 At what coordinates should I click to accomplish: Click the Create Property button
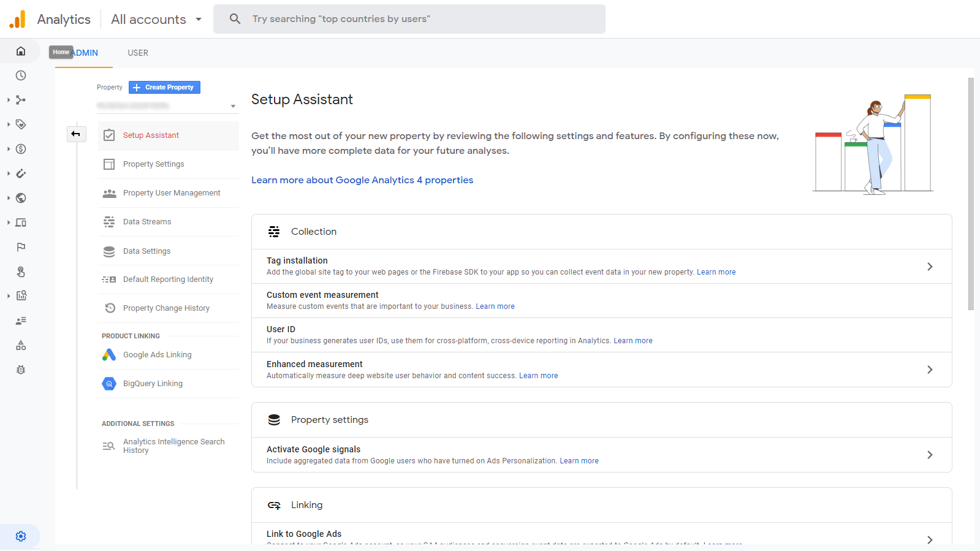pyautogui.click(x=164, y=87)
